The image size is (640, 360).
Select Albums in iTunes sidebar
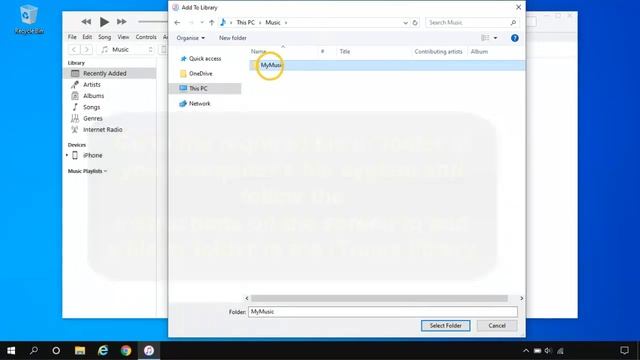coord(93,96)
